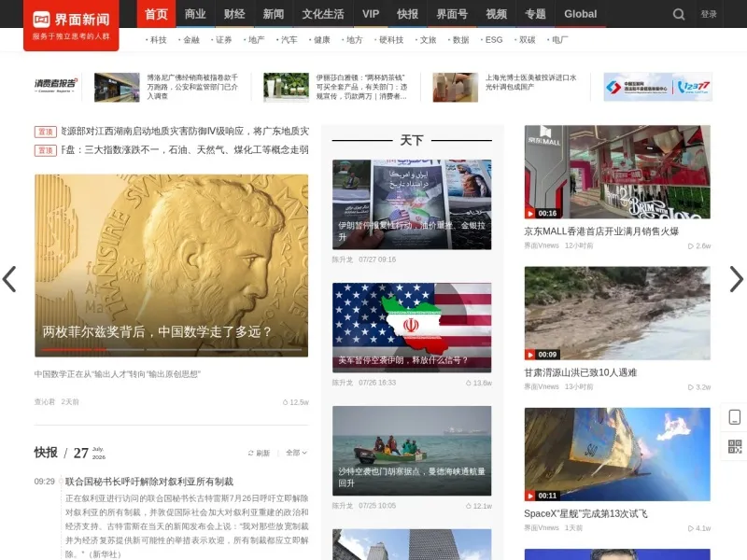747x560 pixels.
Task: Open the search magnifier icon in header
Action: [679, 14]
